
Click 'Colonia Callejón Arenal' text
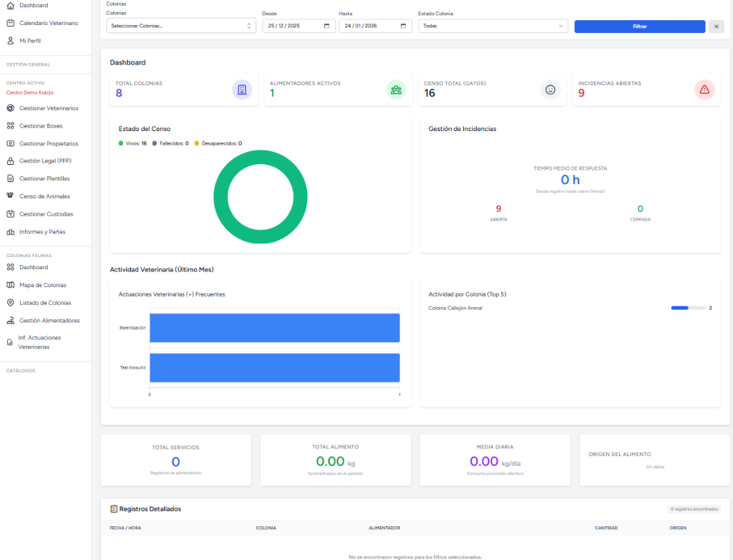[x=455, y=308]
